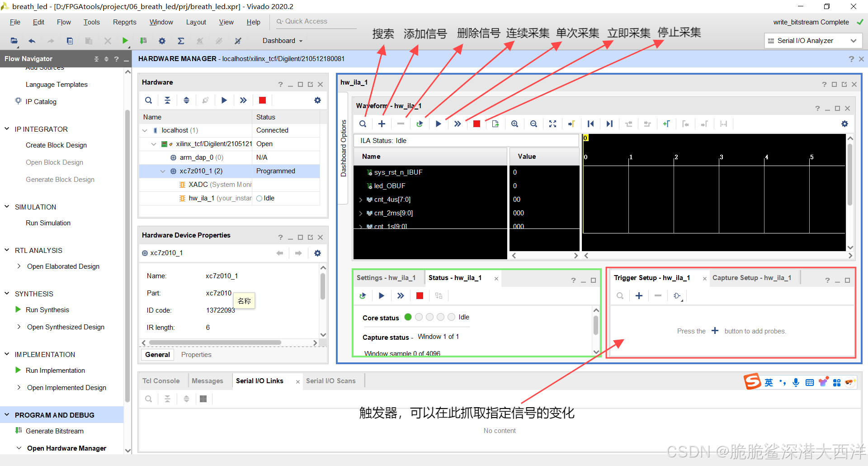Open the Reports menu
This screenshot has width=868, height=466.
pyautogui.click(x=124, y=22)
